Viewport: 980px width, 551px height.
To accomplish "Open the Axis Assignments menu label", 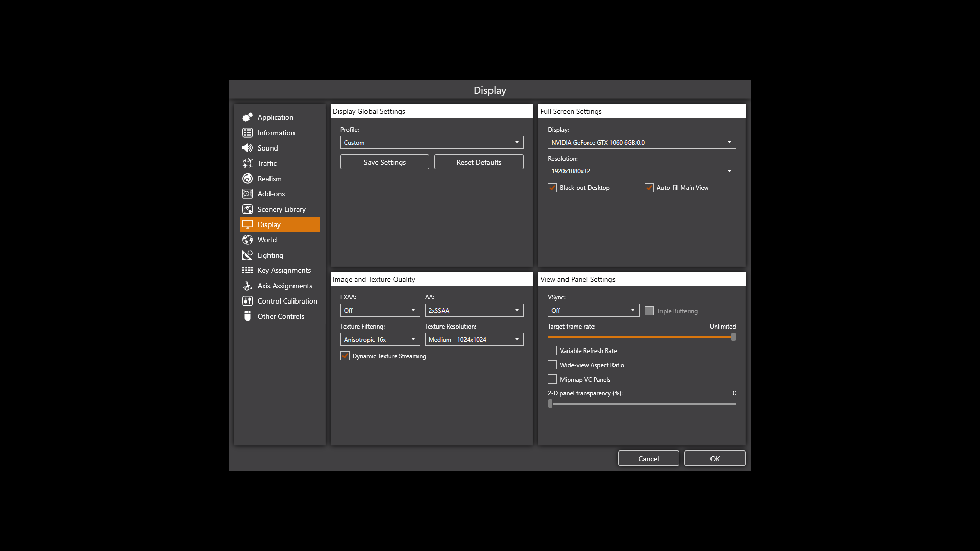I will tap(285, 286).
